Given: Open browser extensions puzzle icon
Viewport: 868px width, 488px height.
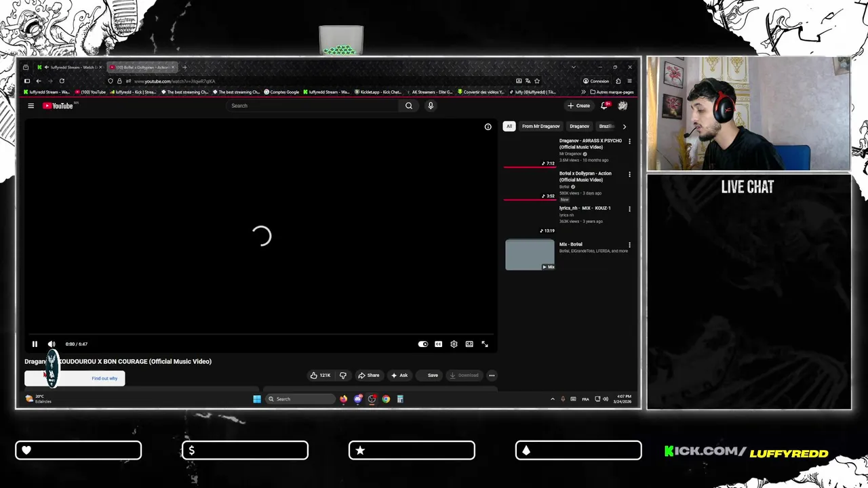Looking at the screenshot, I should 618,81.
